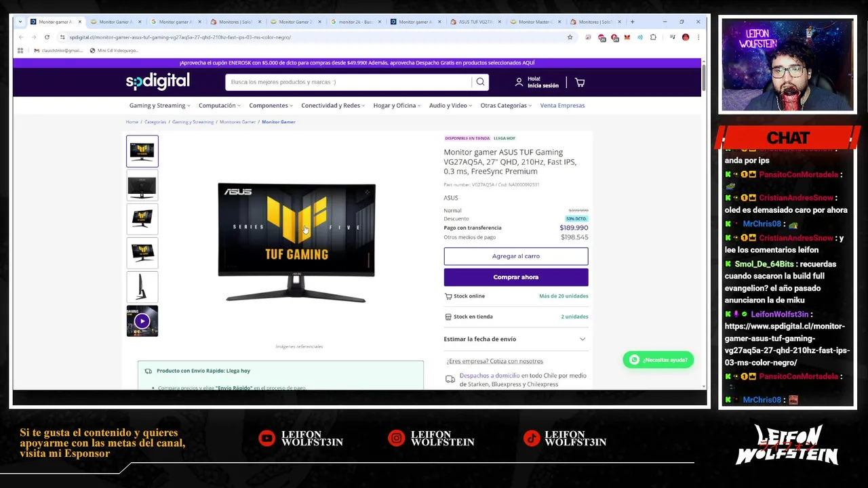868x488 pixels.
Task: Click the WhatsApp ¿Necesitas ayuda? bubble
Action: (658, 360)
